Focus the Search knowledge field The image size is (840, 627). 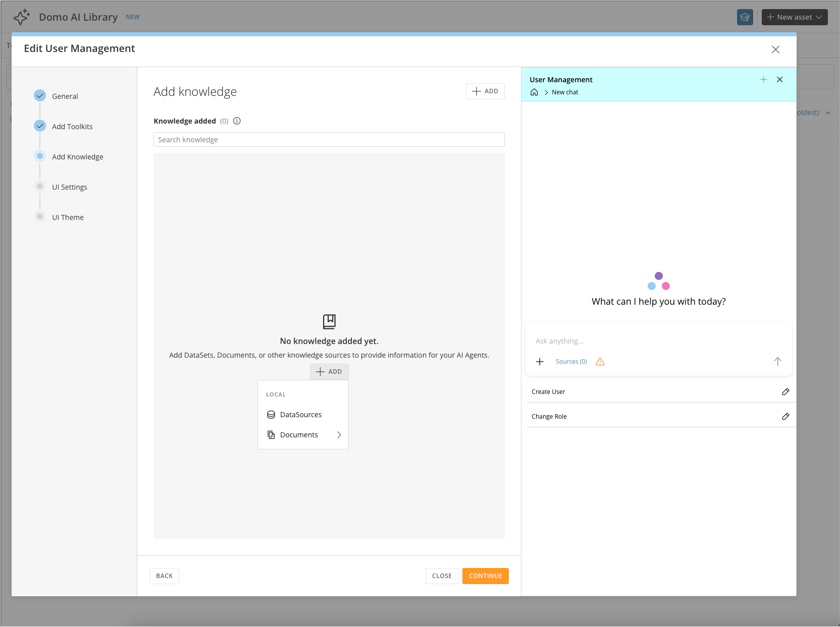click(329, 140)
